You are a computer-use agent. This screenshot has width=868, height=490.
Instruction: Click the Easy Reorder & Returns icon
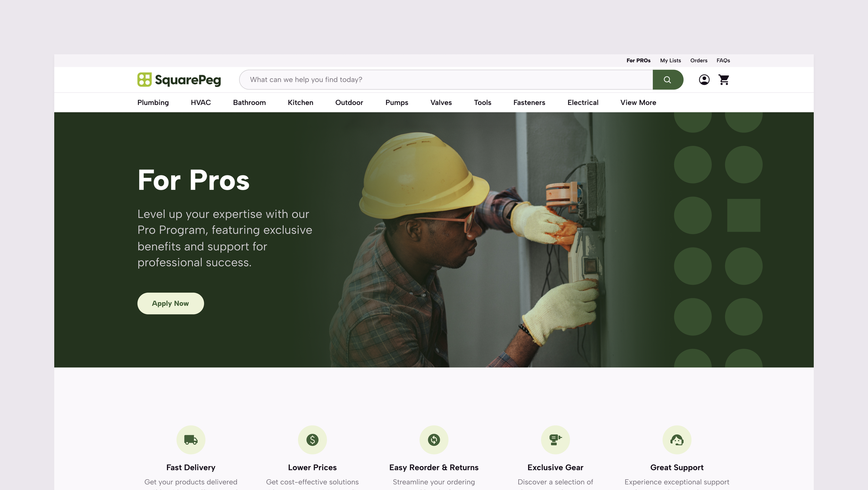pyautogui.click(x=434, y=440)
